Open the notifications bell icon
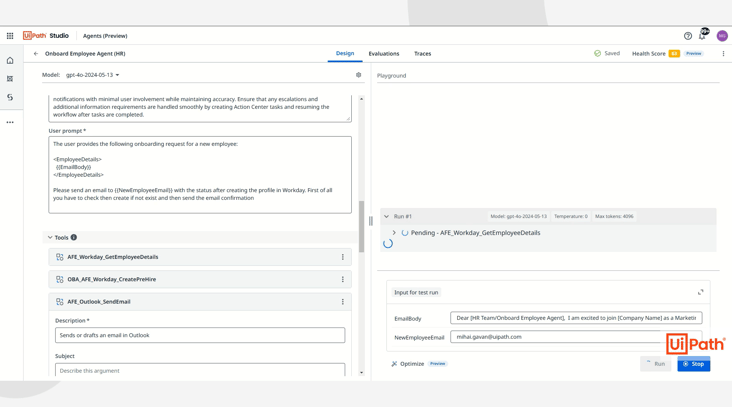The image size is (732, 407). [702, 36]
